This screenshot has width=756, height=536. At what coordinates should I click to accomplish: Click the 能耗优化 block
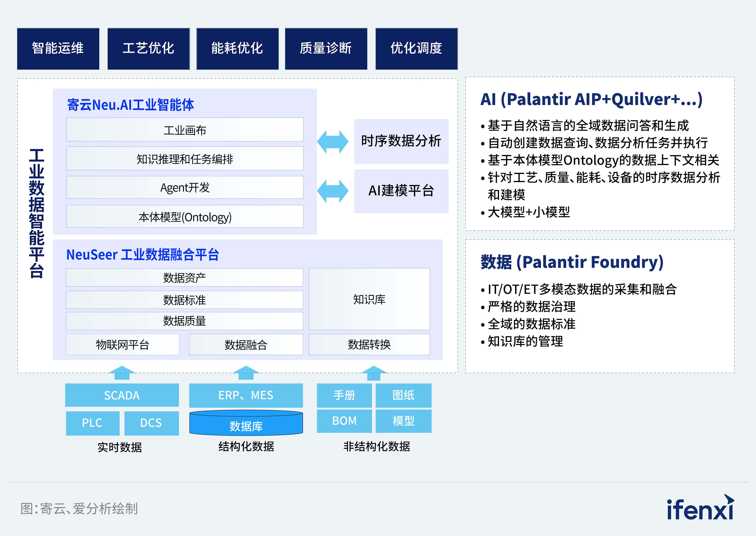pyautogui.click(x=237, y=49)
